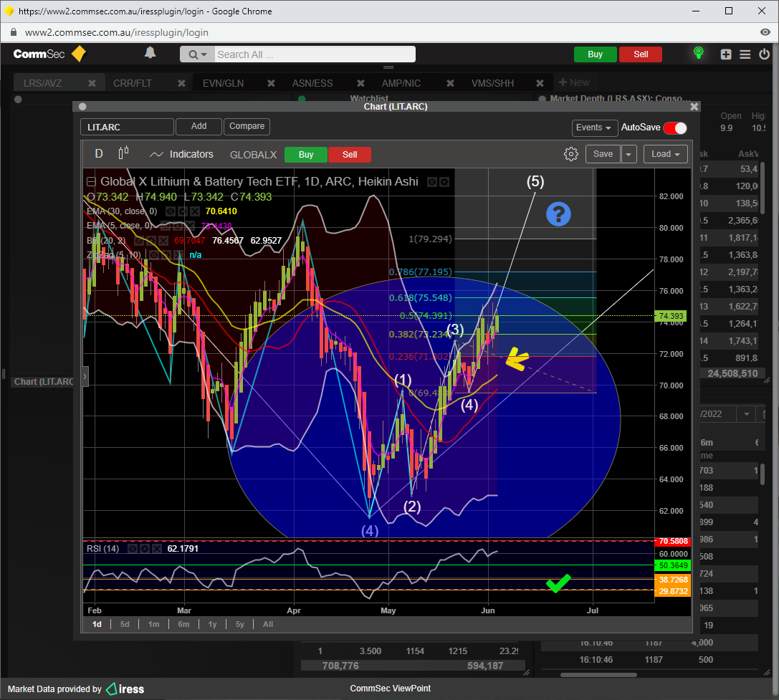Click the header green Buy button

596,54
